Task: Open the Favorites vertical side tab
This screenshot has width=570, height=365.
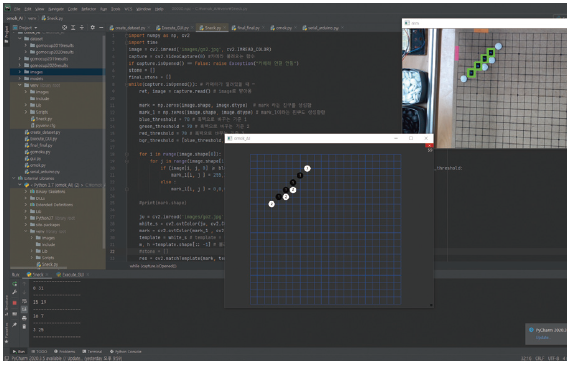Action: [x=7, y=334]
